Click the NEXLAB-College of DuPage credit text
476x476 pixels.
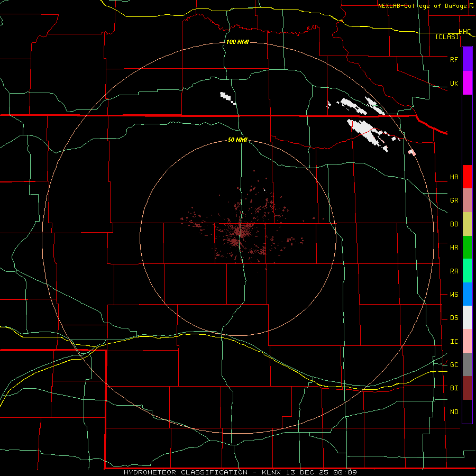(422, 6)
